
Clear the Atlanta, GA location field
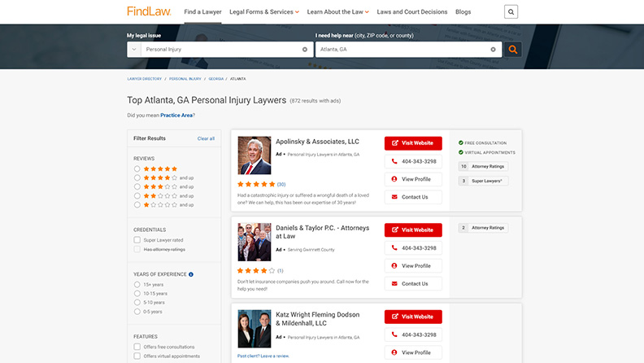click(493, 50)
